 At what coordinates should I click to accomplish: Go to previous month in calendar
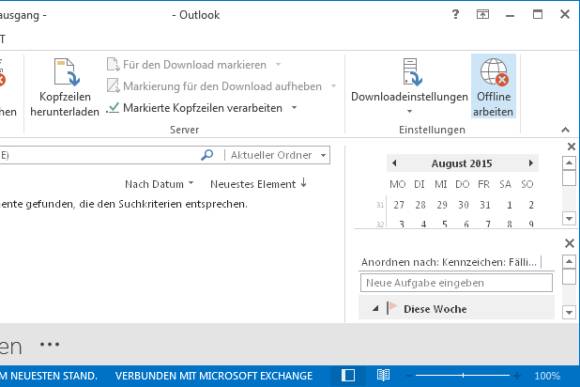point(394,163)
